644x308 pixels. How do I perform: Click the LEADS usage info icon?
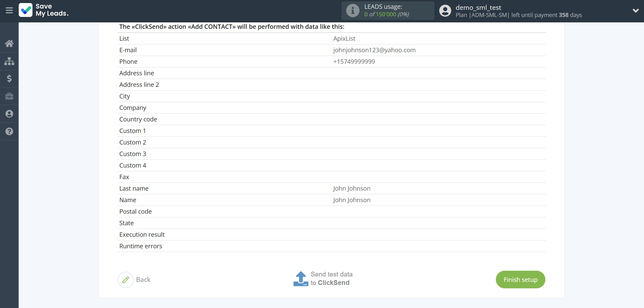pos(353,11)
